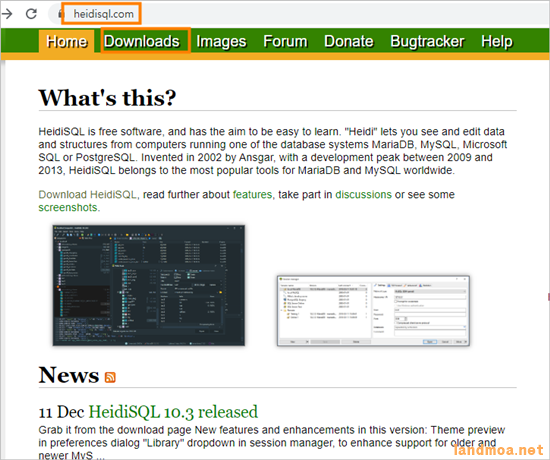Open the Bugtracker link in the navigation
Screen dimensions: 550x460
(427, 41)
